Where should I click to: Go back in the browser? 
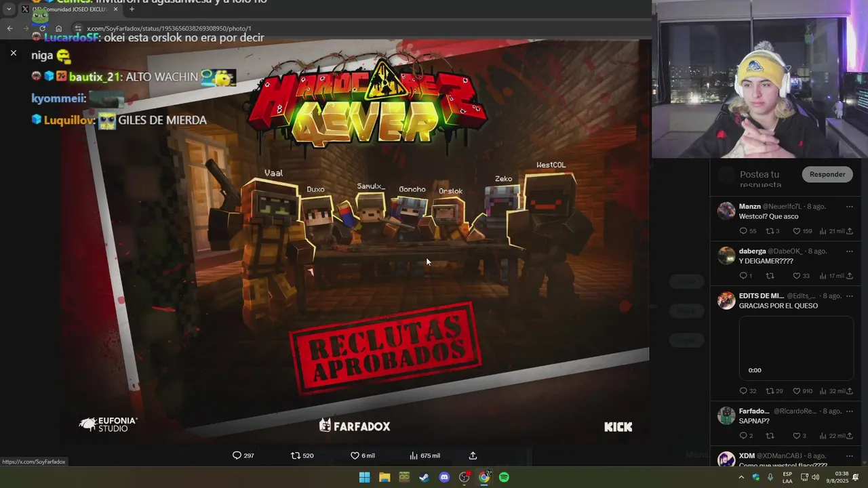pyautogui.click(x=9, y=28)
